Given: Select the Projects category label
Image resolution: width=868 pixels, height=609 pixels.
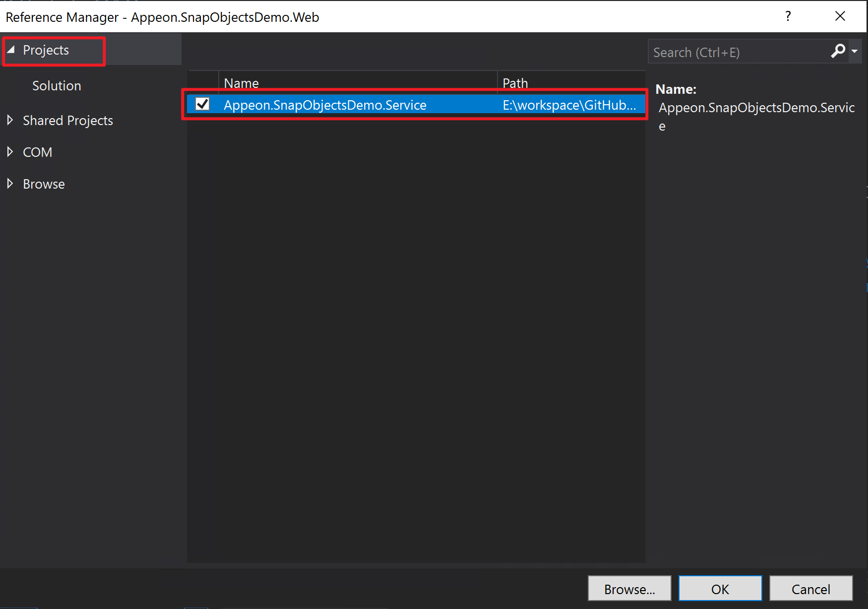Looking at the screenshot, I should (46, 50).
